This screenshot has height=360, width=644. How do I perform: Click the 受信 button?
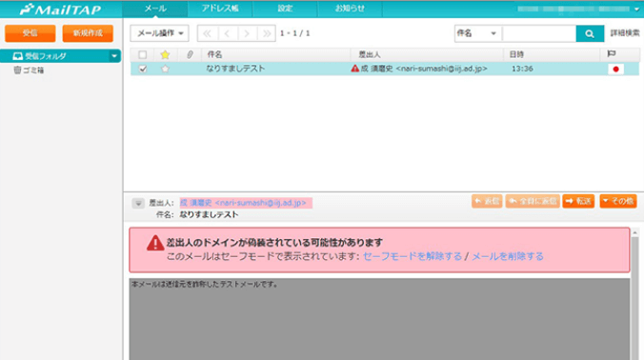click(x=30, y=33)
